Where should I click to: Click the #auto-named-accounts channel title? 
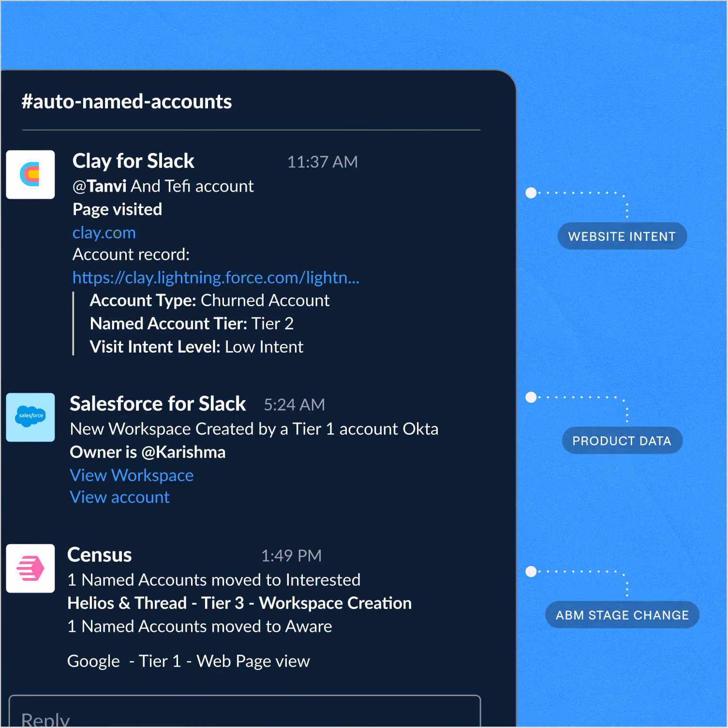point(127,102)
